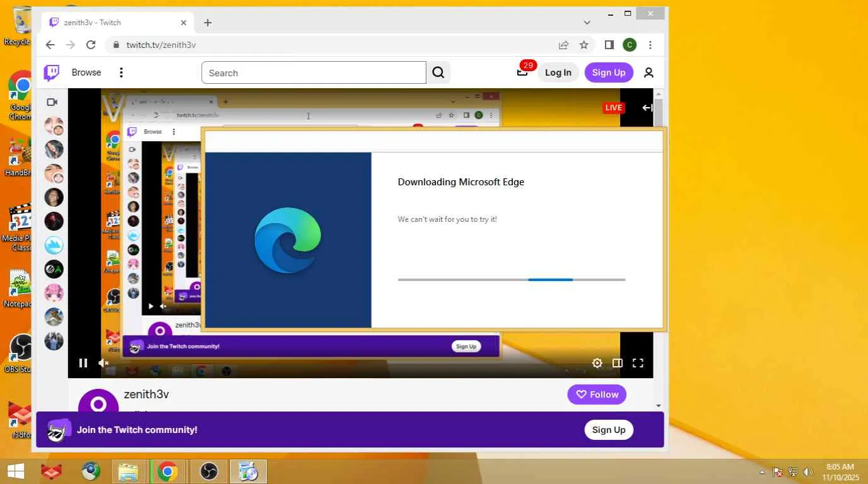868x484 pixels.
Task: Click the Twitch logo home icon
Action: 52,72
